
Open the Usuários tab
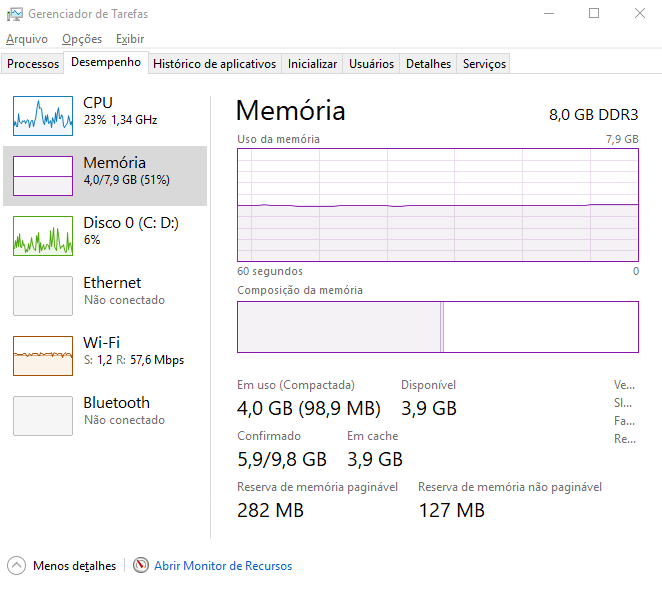[x=371, y=64]
